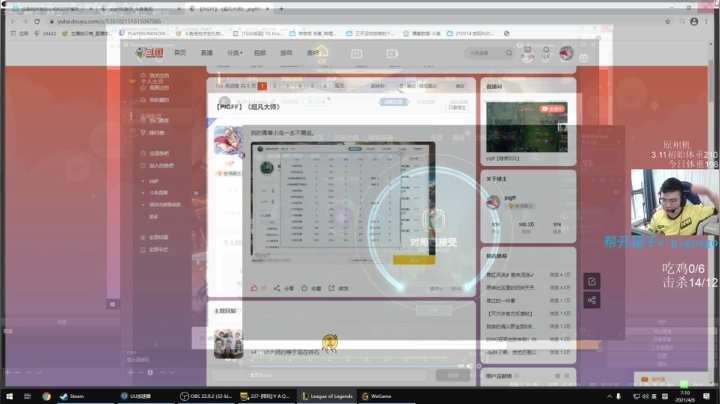Click the 分享 share icon under post
Image resolution: width=720 pixels, height=404 pixels.
point(277,288)
